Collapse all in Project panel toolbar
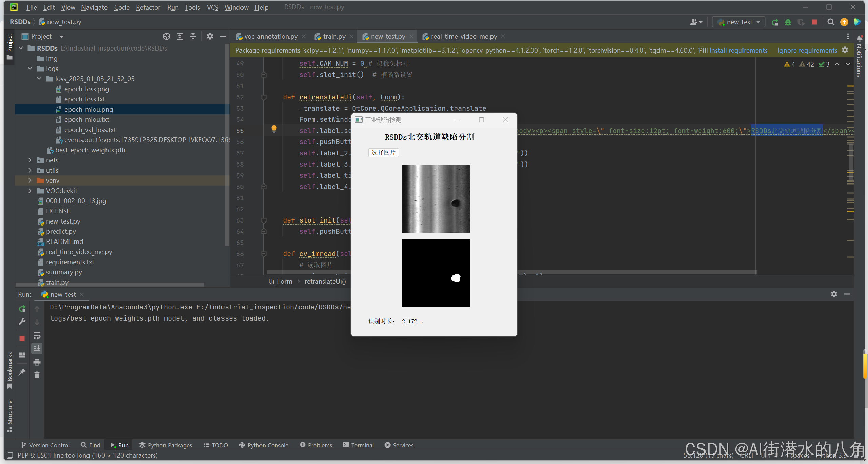 [x=193, y=36]
